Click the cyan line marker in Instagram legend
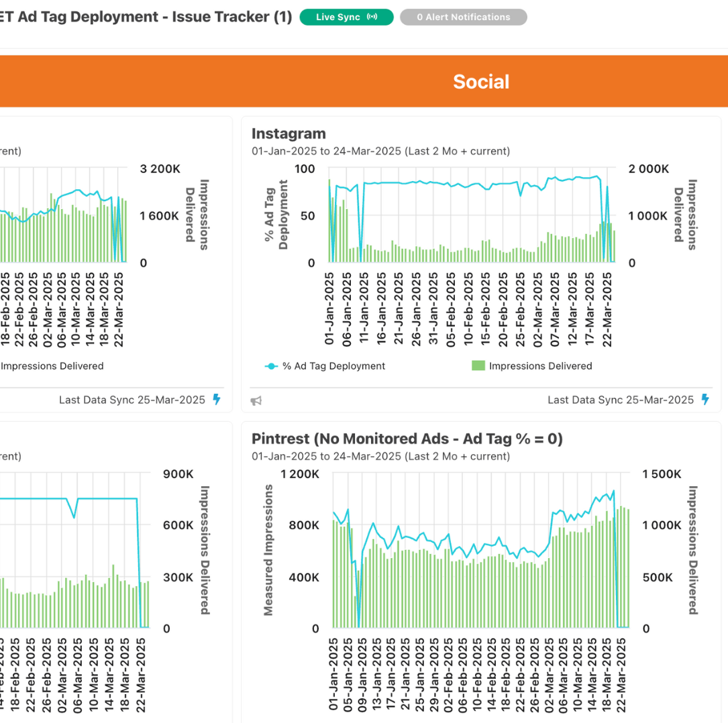The width and height of the screenshot is (728, 723). (x=271, y=366)
